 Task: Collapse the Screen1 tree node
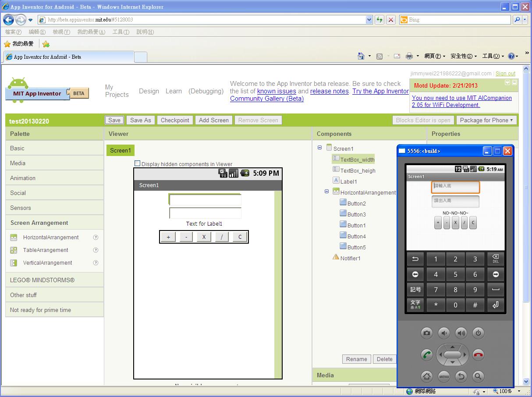[x=320, y=148]
